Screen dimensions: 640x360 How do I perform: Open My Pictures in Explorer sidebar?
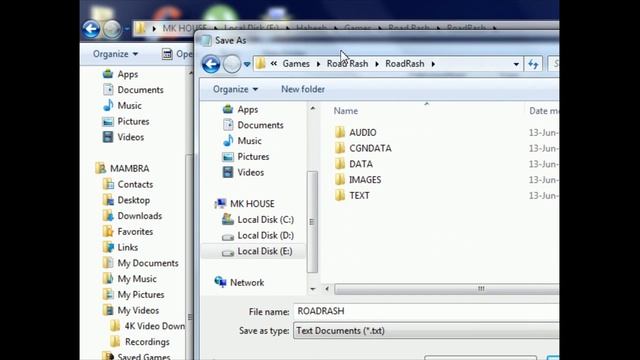(133, 295)
